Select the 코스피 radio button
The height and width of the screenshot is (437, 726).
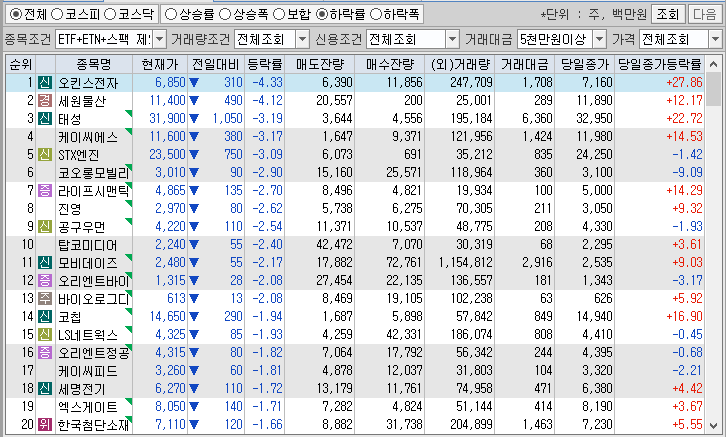(56, 14)
